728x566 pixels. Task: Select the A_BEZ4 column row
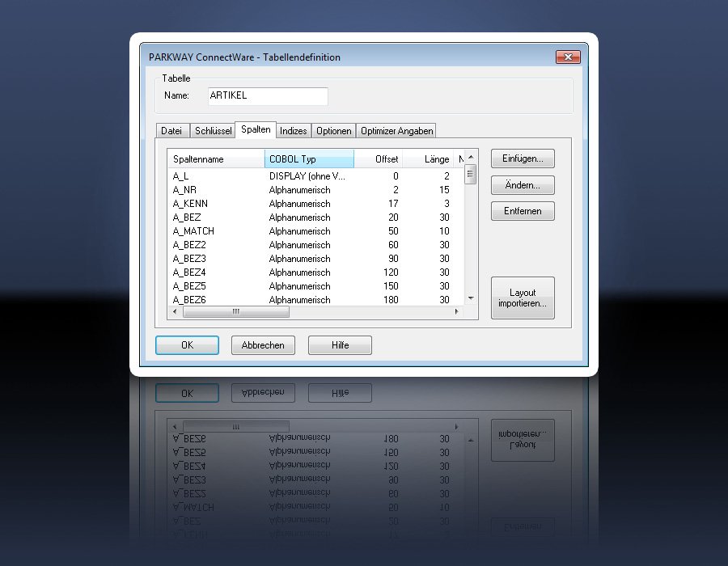click(315, 272)
